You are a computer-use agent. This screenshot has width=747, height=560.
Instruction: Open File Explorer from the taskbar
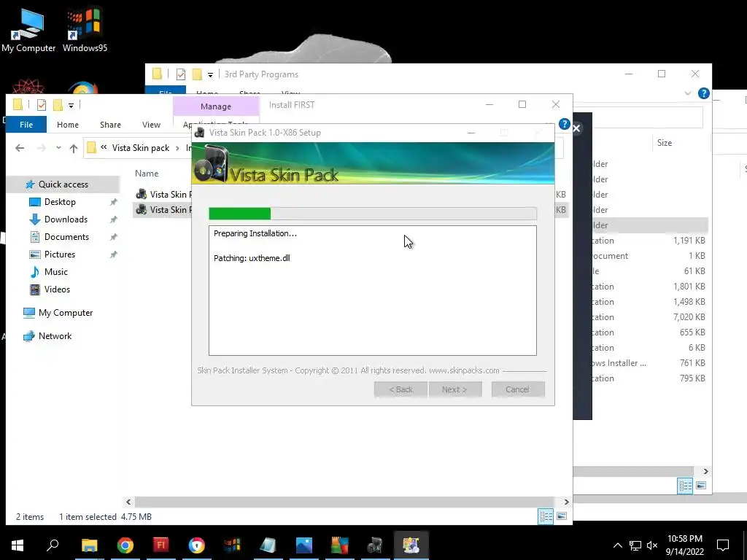click(x=89, y=545)
